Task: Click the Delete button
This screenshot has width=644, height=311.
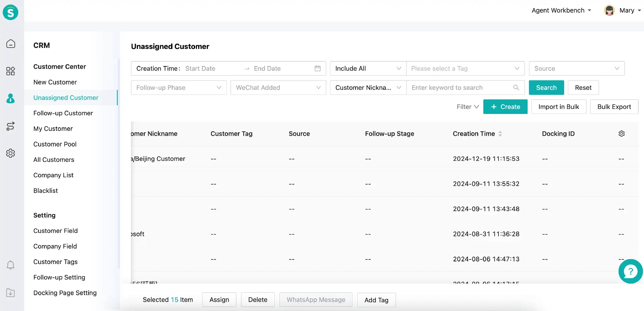Action: (258, 300)
